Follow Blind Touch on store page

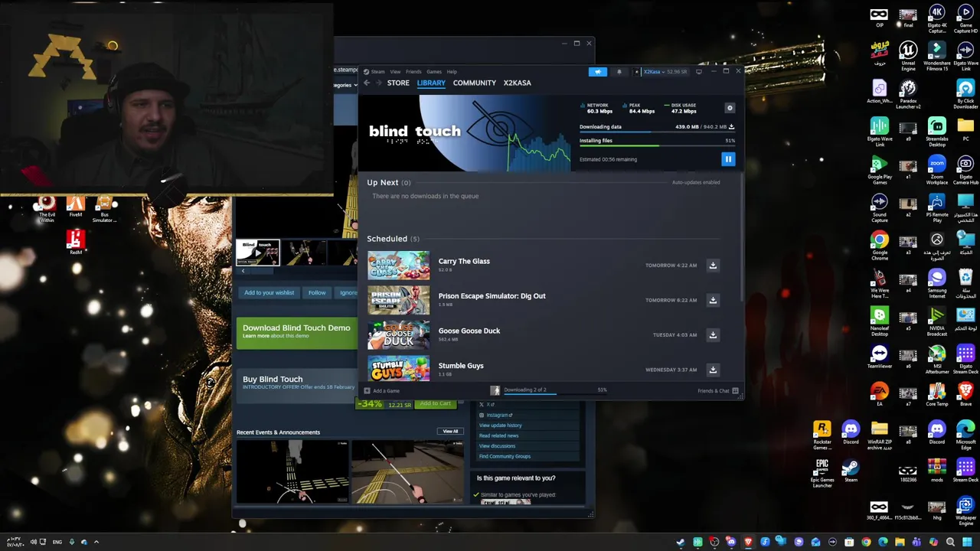tap(317, 292)
